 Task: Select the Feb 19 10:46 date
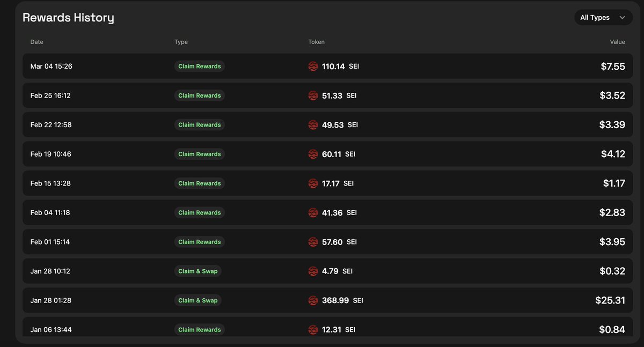point(51,154)
